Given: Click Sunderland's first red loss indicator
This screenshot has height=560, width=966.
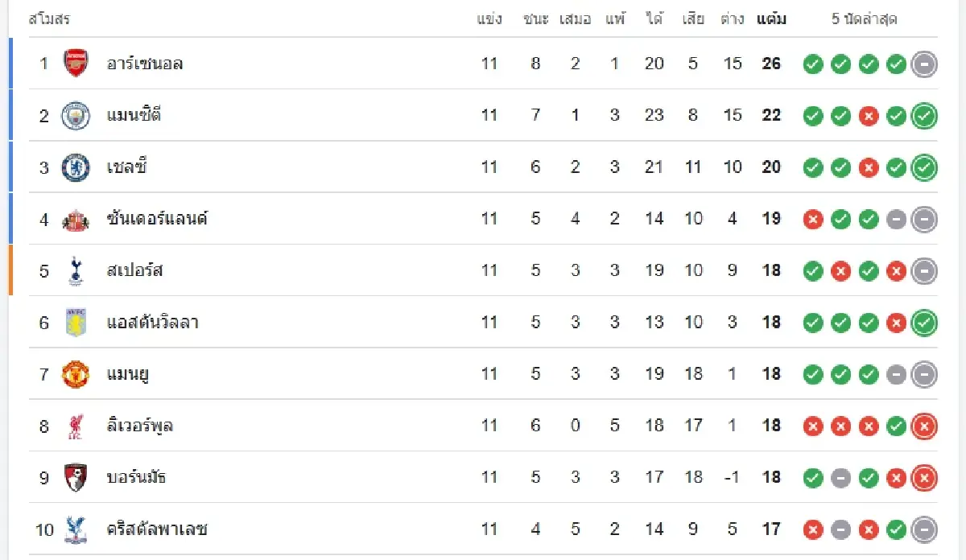Looking at the screenshot, I should (813, 220).
